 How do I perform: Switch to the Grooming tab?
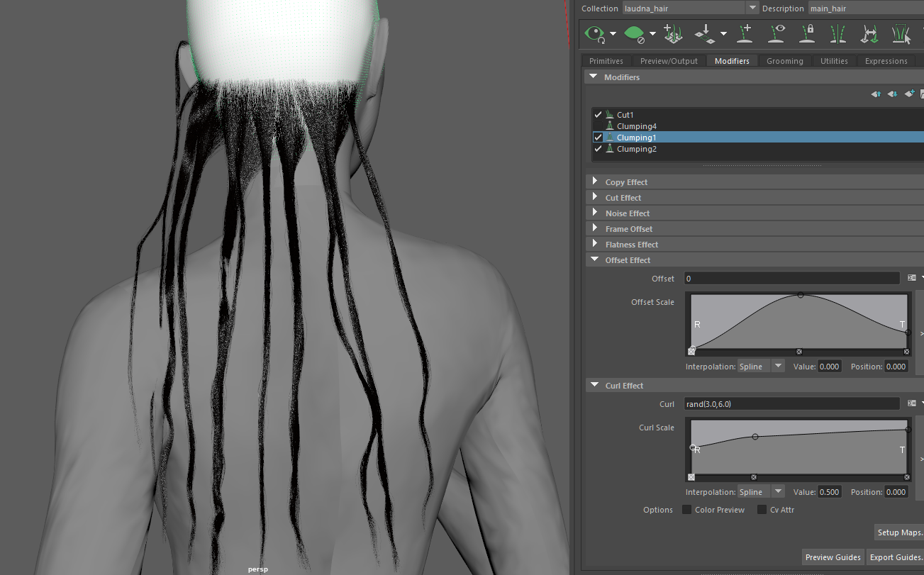pos(784,61)
